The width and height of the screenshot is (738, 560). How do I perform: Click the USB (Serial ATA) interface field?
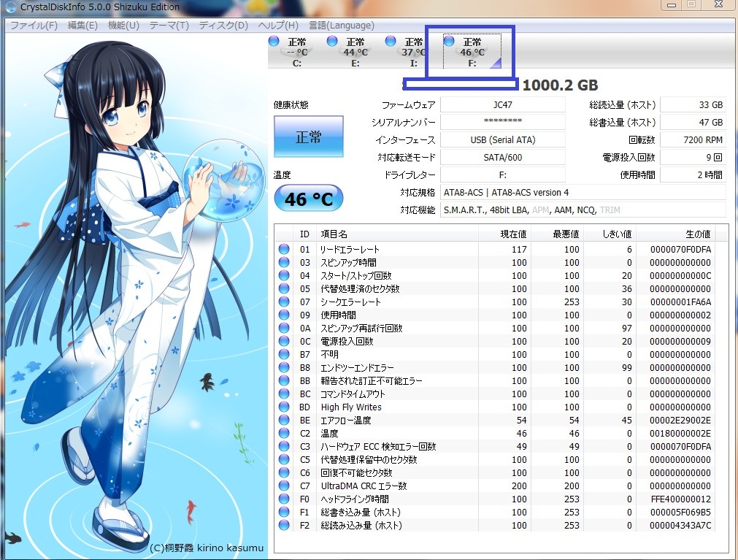pyautogui.click(x=503, y=139)
